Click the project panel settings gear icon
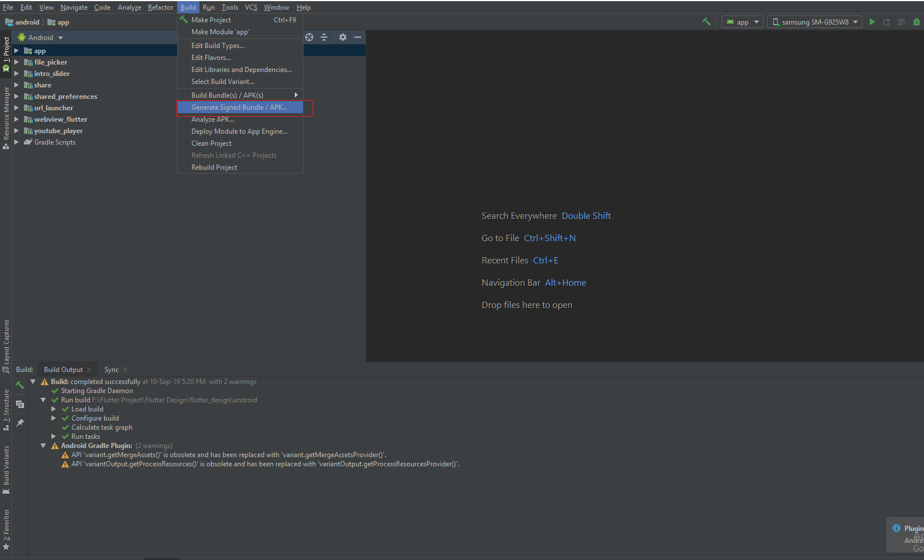 point(342,37)
